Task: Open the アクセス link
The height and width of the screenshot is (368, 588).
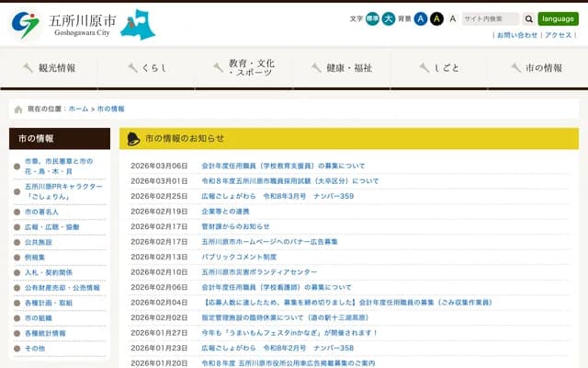Action: [558, 35]
